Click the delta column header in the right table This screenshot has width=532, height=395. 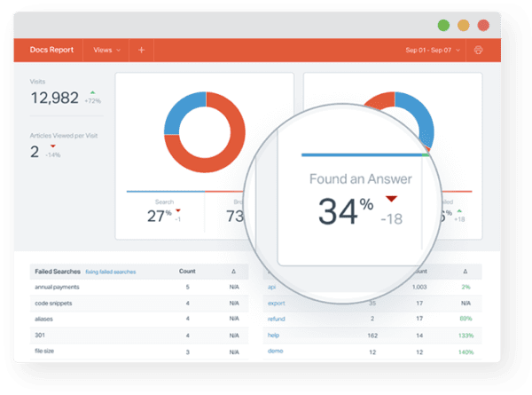coord(465,272)
